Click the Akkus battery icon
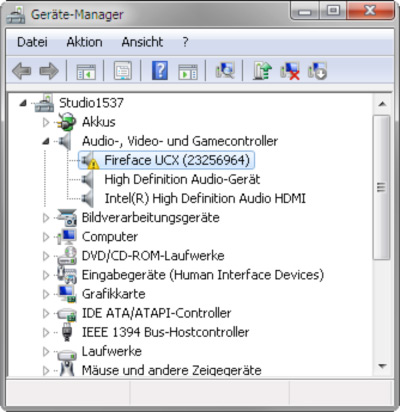Image resolution: width=400 pixels, height=412 pixels. pos(66,122)
